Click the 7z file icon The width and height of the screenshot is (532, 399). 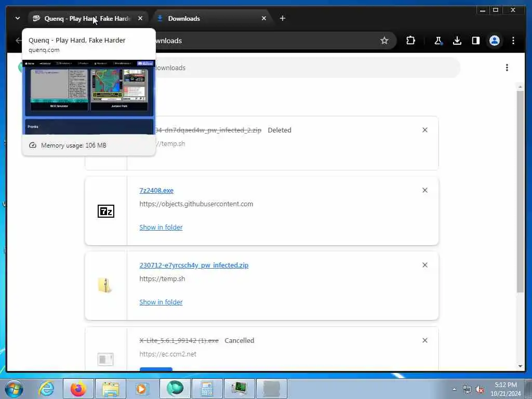click(106, 211)
